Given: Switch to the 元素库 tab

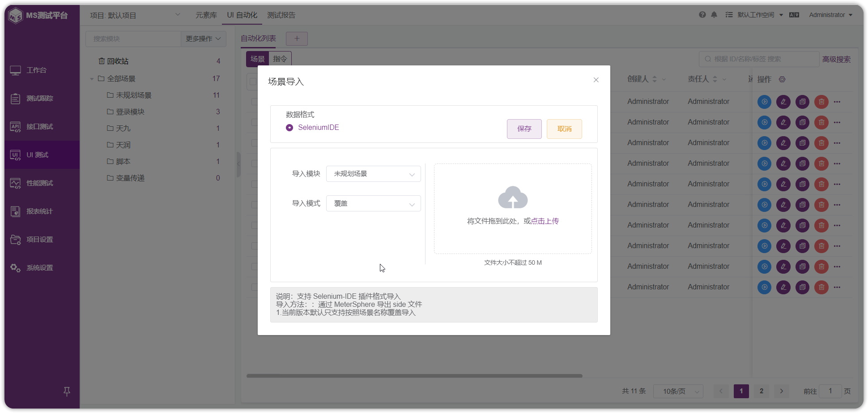Looking at the screenshot, I should (206, 15).
